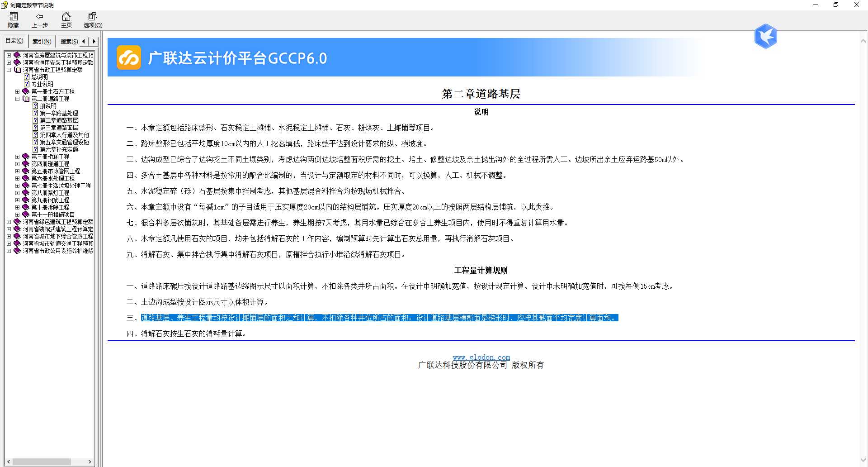This screenshot has width=868, height=467.
Task: Click book icon of 河南省绿色建筑工程预算定额
Action: pos(17,222)
